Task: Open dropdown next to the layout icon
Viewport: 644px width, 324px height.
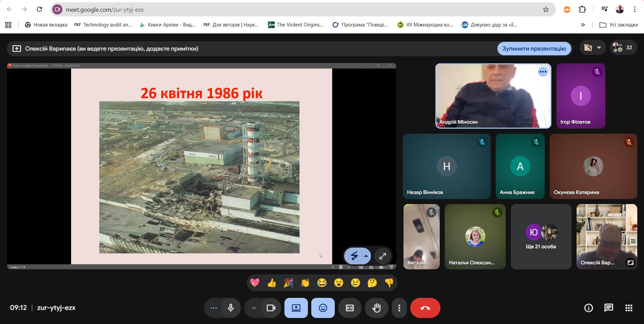Action: tap(599, 48)
